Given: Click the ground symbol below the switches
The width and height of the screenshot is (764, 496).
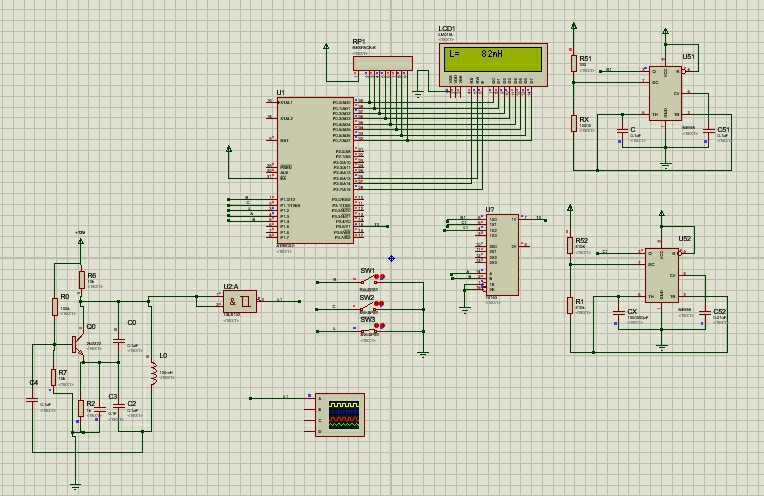Looking at the screenshot, I should click(423, 355).
